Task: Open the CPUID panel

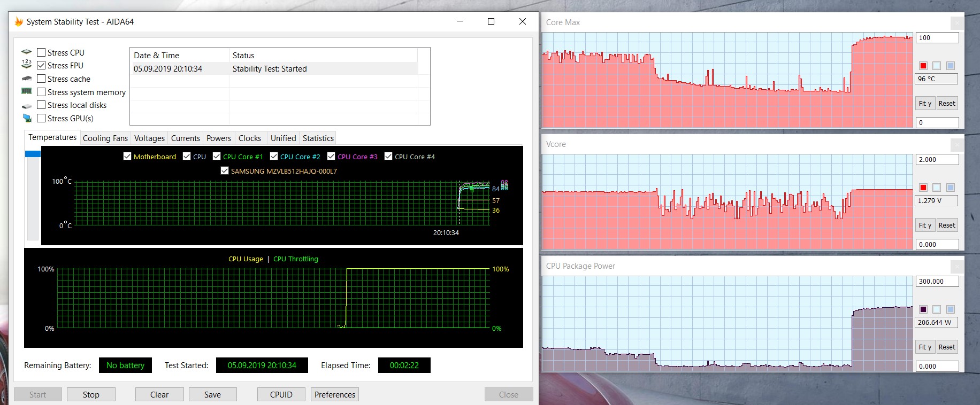Action: [281, 394]
